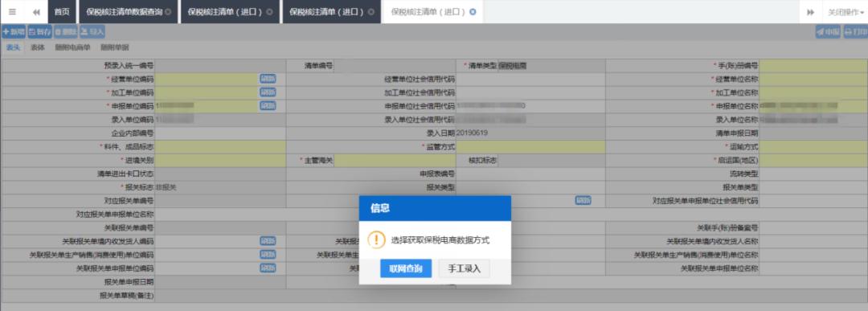The width and height of the screenshot is (868, 311).
Task: Click the 刷新 icon beside 加工单位编码
Action: point(268,92)
